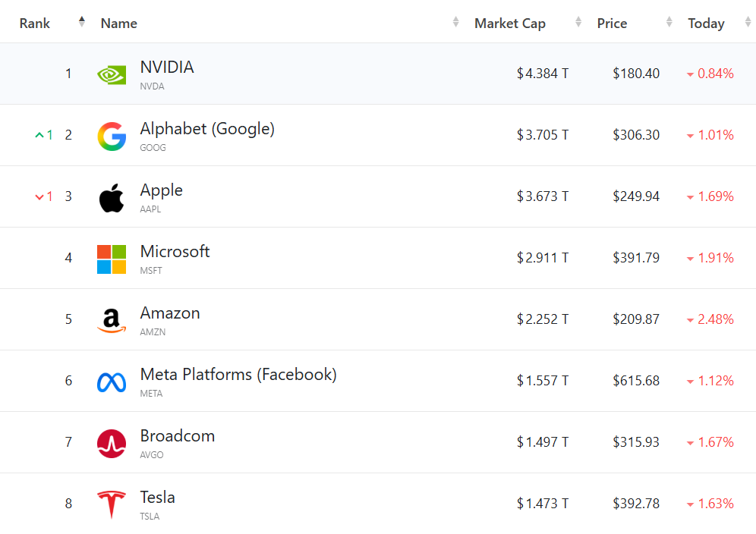The height and width of the screenshot is (534, 756).
Task: Click the NVIDIA logo icon
Action: click(112, 74)
